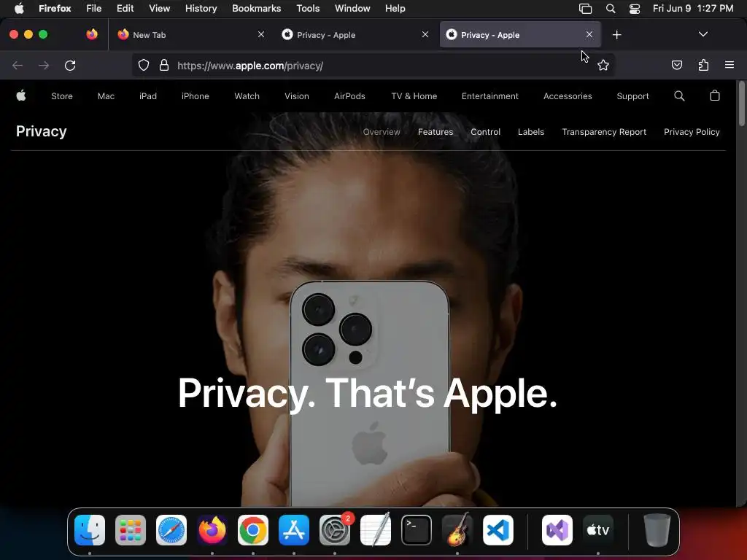747x560 pixels.
Task: Click the page vertical scrollbar thumb
Action: point(742,104)
